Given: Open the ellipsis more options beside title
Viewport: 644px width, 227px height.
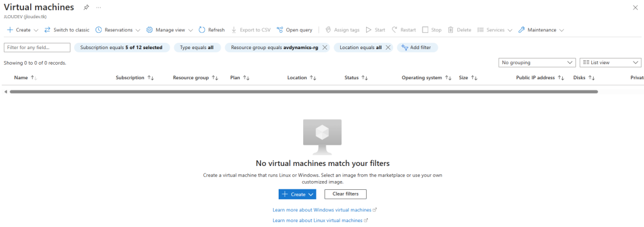Looking at the screenshot, I should click(x=99, y=8).
